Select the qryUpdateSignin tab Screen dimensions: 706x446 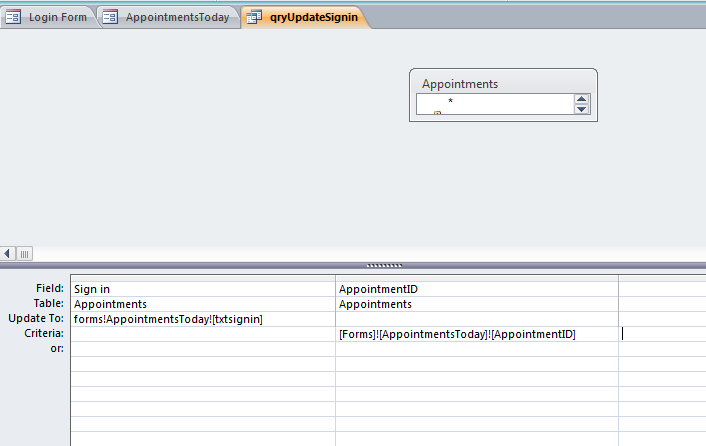coord(306,18)
